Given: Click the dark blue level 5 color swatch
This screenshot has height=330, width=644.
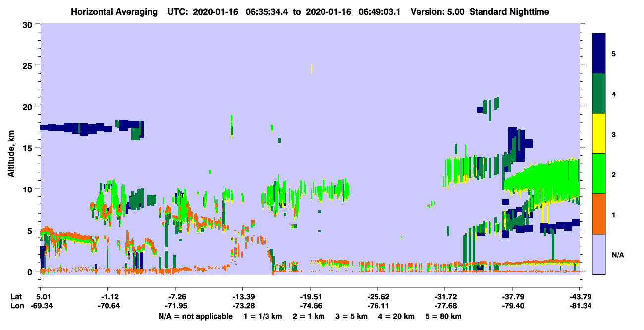Looking at the screenshot, I should (599, 53).
